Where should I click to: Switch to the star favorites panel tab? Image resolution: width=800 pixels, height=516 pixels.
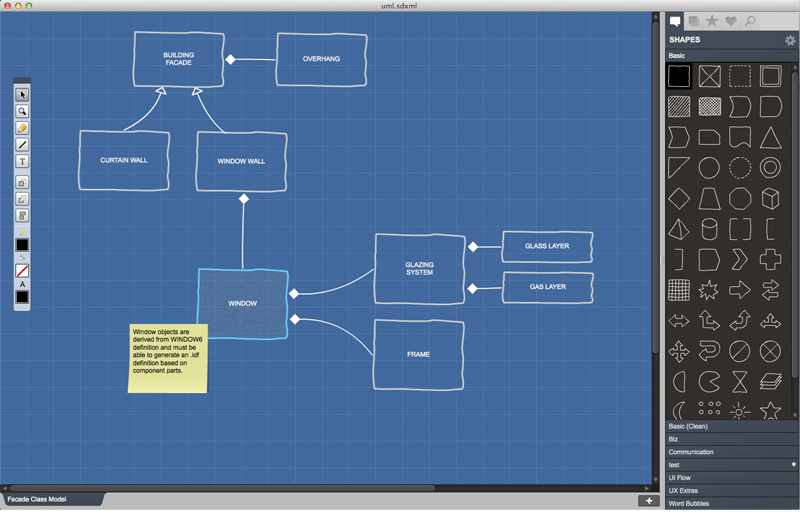pyautogui.click(x=711, y=20)
